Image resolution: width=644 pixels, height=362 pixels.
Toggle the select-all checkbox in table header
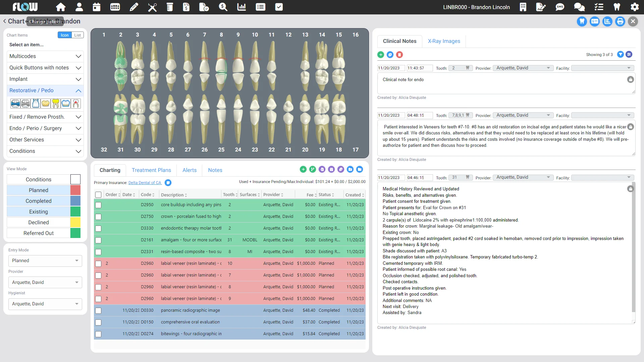click(x=98, y=195)
